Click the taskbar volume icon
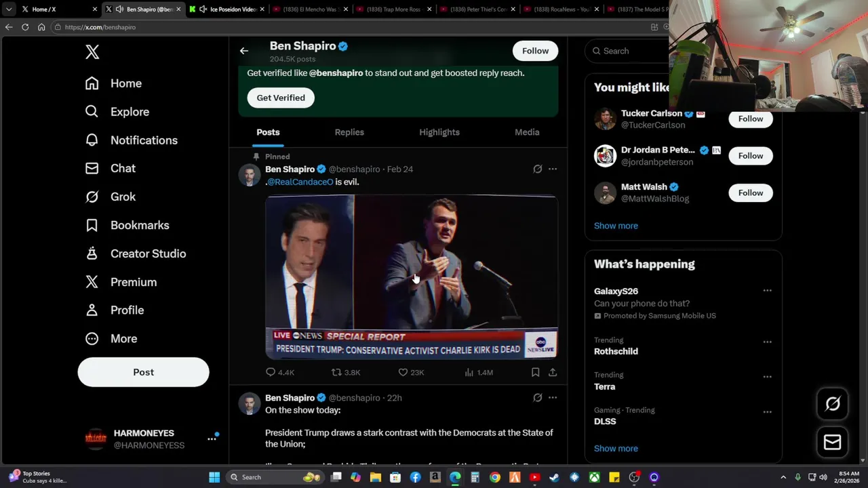This screenshot has width=868, height=488. point(825,477)
